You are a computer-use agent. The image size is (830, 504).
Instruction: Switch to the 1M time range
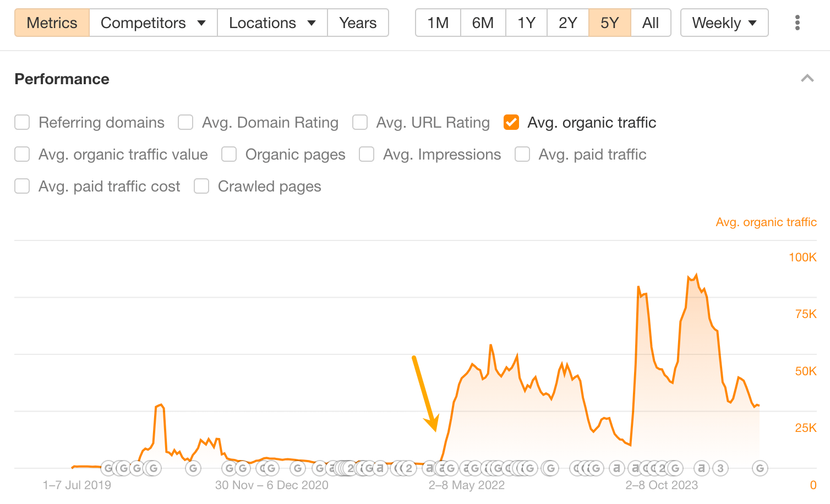coord(438,23)
